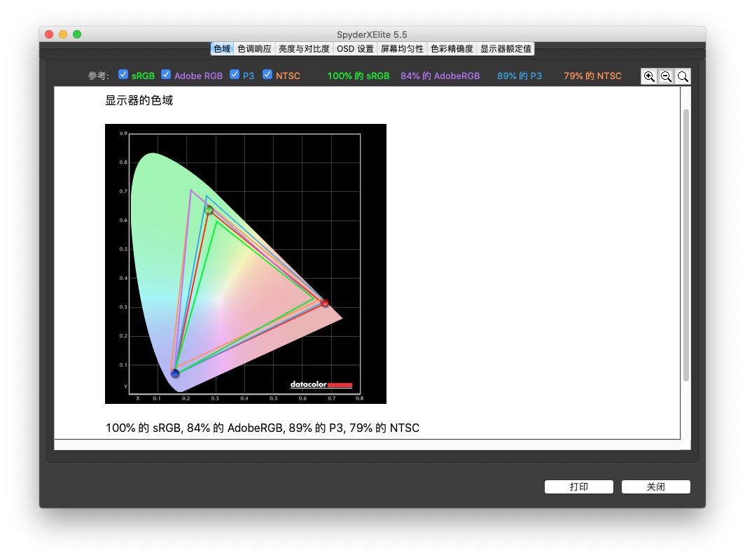
Task: Switch to the 色调响应 tab
Action: point(254,49)
